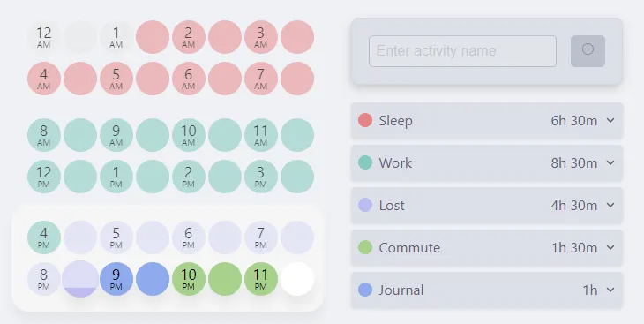This screenshot has width=644, height=324.
Task: Select the 4 PM Work slot
Action: [x=44, y=237]
